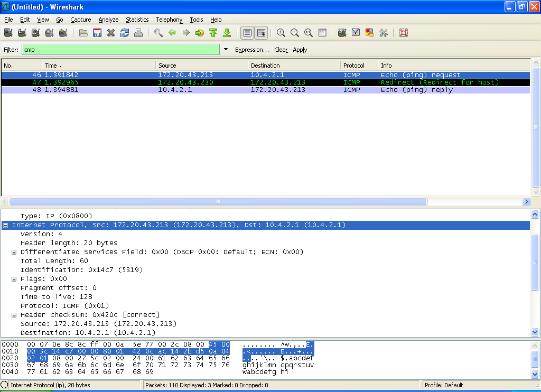Screen dimensions: 541x392
Task: Sort by Protocol column header
Action: pyautogui.click(x=359, y=66)
